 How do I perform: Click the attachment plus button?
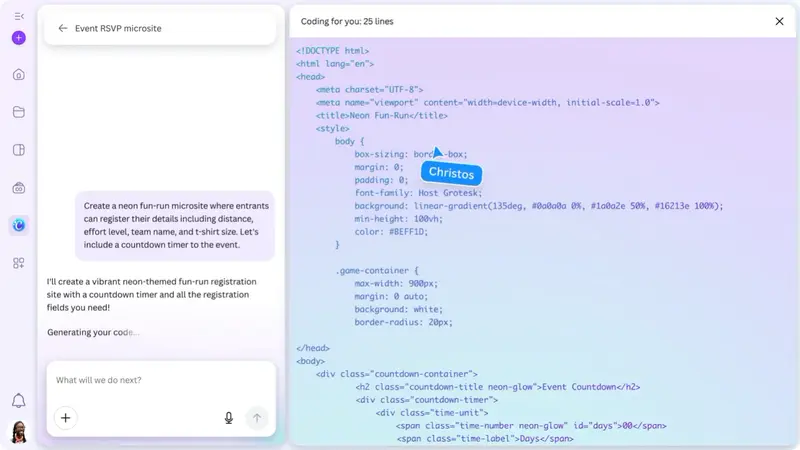(65, 418)
